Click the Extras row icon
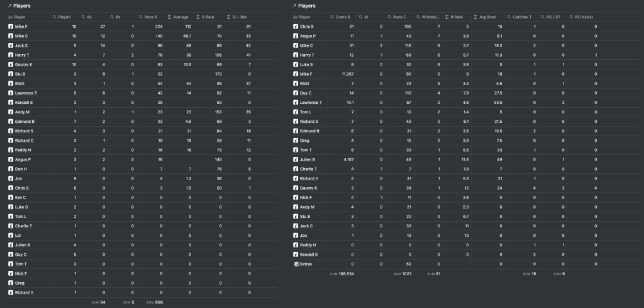 [x=297, y=264]
